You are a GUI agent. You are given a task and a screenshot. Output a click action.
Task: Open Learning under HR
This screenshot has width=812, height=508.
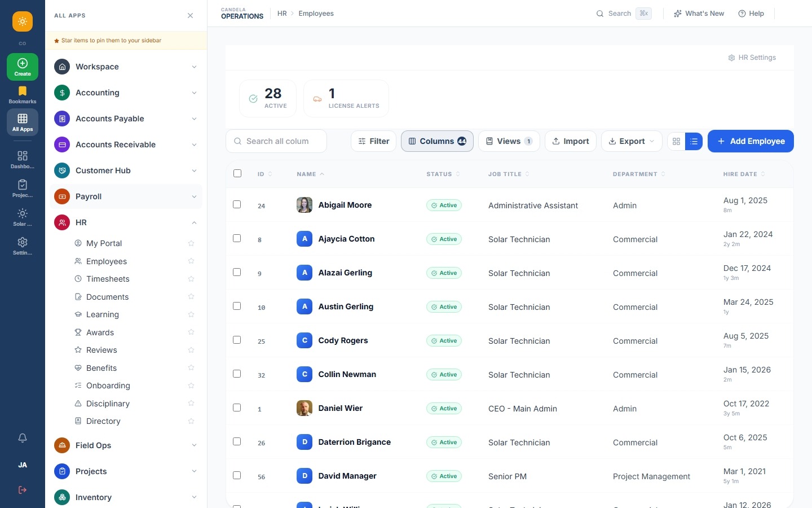coord(102,314)
